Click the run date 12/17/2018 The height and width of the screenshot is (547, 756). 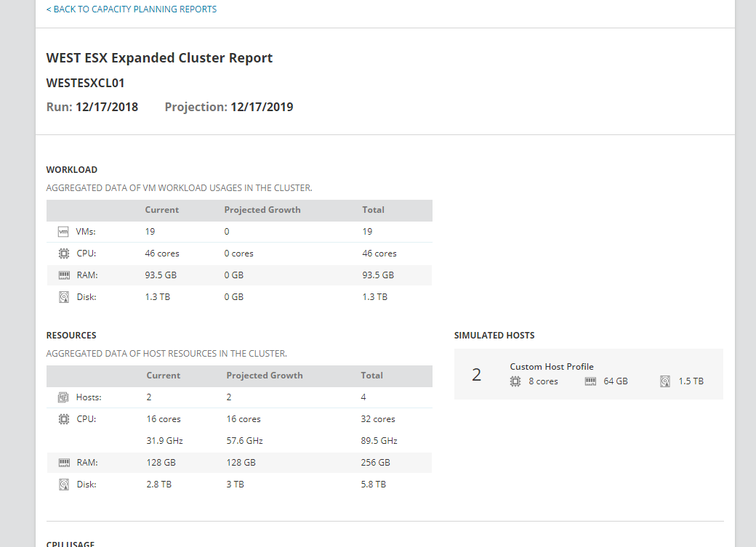click(107, 107)
